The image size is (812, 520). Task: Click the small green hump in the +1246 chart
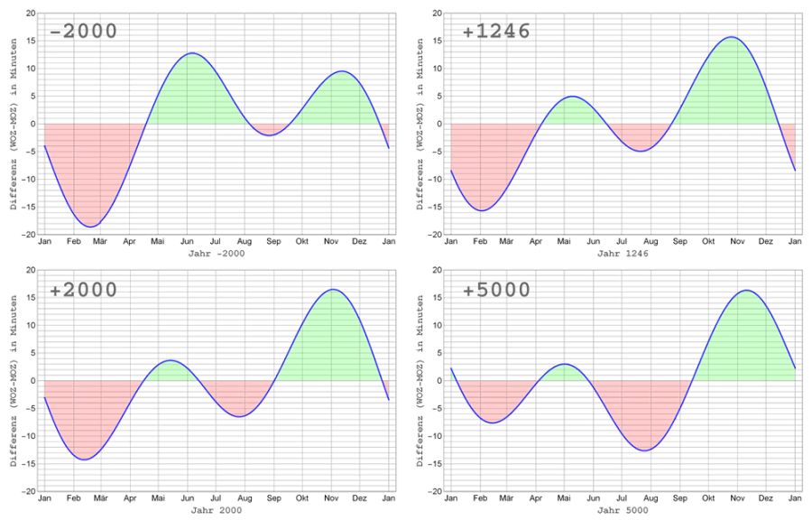[x=572, y=111]
